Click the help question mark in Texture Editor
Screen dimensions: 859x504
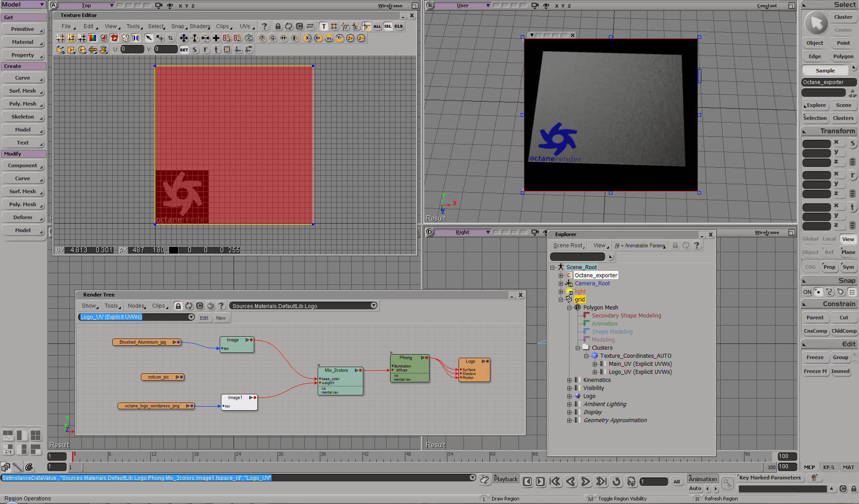[x=264, y=26]
